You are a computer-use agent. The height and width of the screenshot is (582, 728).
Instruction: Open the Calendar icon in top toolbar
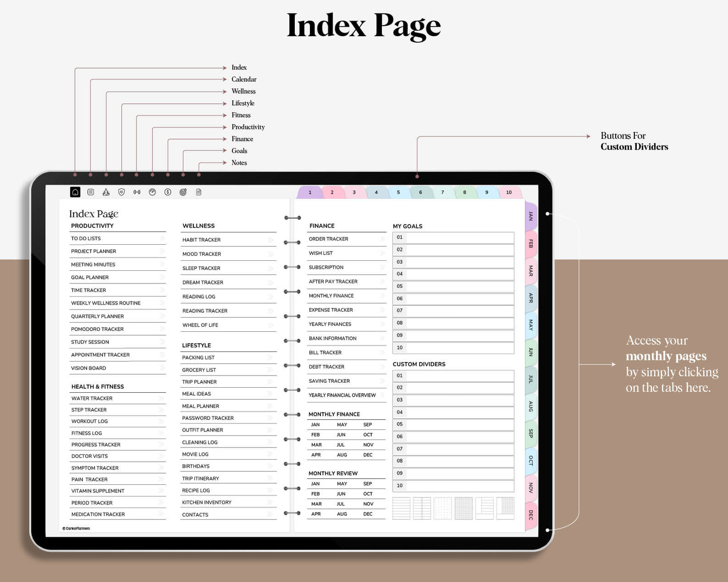[91, 192]
